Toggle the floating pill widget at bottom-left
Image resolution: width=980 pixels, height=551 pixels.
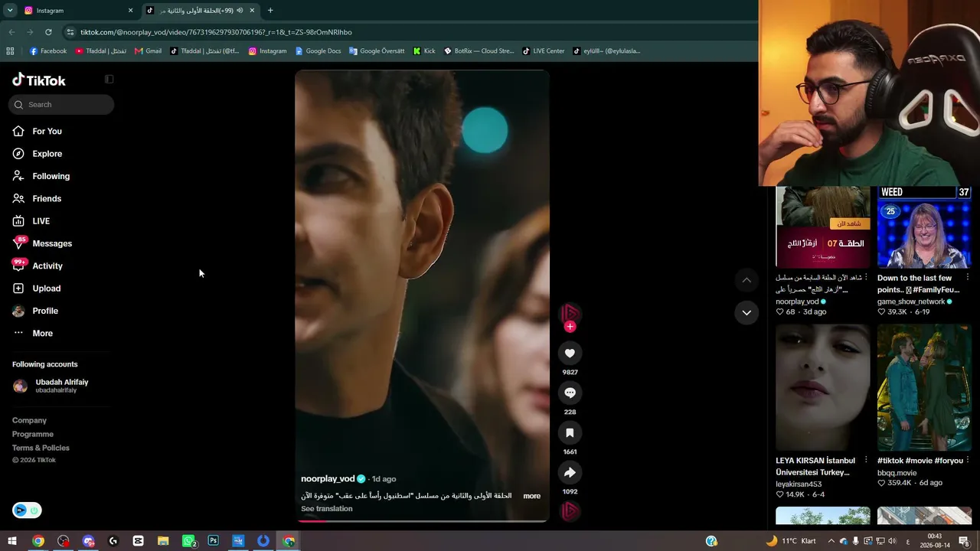(27, 510)
